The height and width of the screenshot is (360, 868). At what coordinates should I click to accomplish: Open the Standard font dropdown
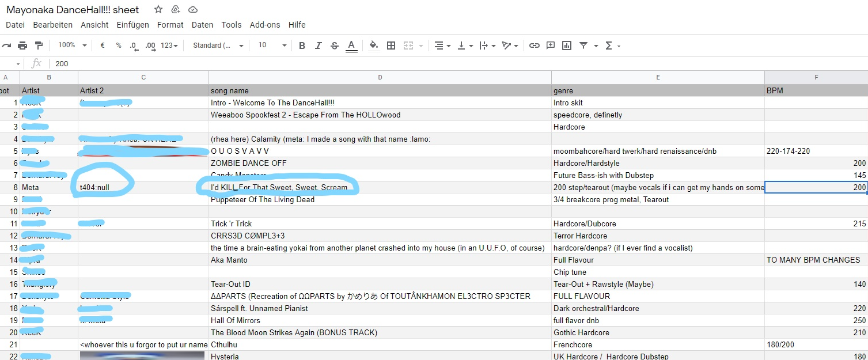218,46
